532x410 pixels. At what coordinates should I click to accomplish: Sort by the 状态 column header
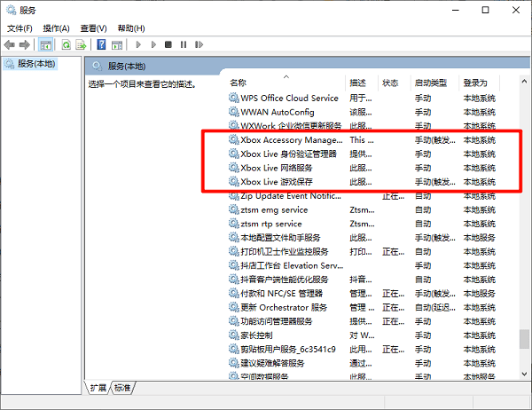point(390,83)
